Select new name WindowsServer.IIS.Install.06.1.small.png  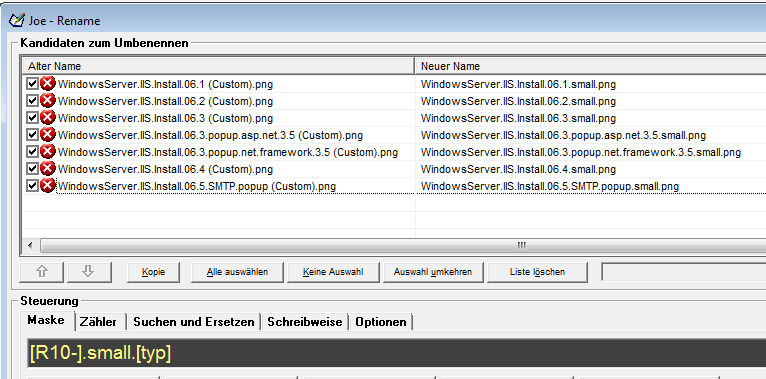(x=518, y=84)
